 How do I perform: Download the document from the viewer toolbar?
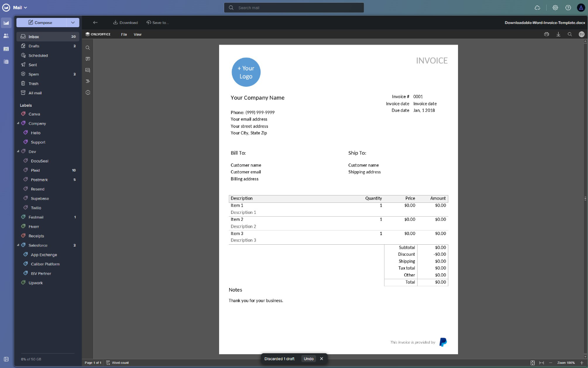pyautogui.click(x=558, y=34)
